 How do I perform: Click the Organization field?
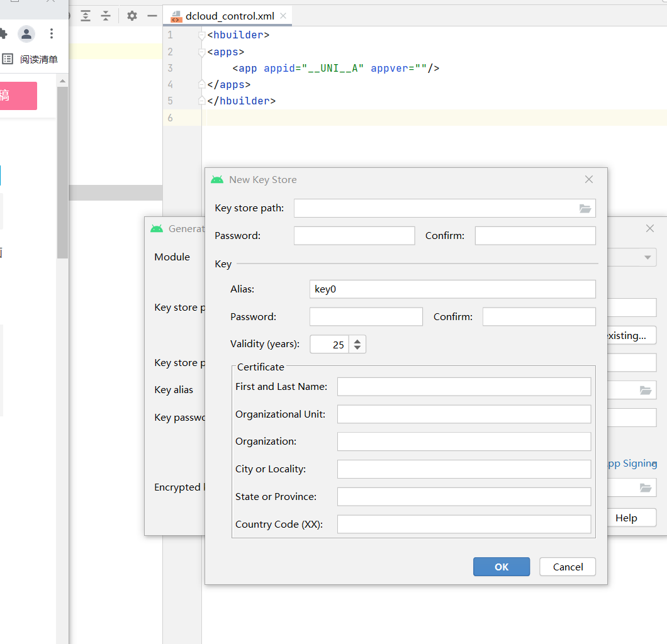click(464, 441)
